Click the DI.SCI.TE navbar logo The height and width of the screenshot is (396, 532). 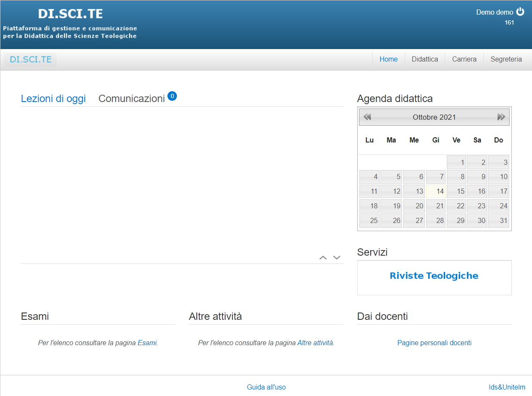[31, 59]
